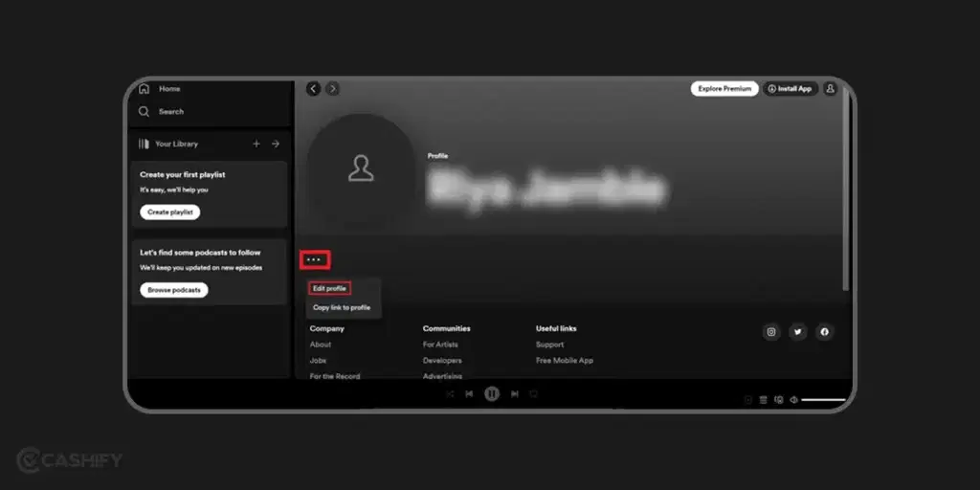Open the Connect to a device icon
Image resolution: width=980 pixels, height=490 pixels.
click(x=779, y=400)
